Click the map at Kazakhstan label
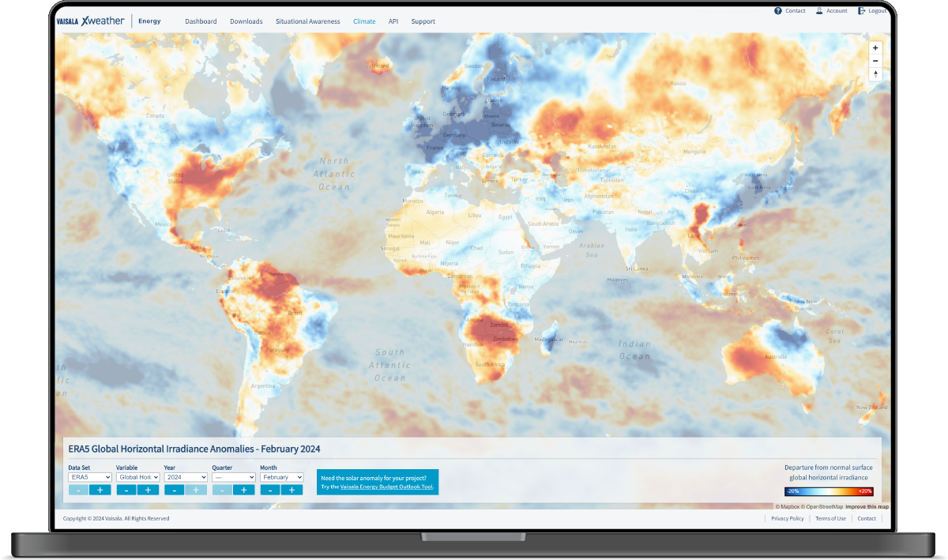The width and height of the screenshot is (948, 560). pyautogui.click(x=602, y=146)
